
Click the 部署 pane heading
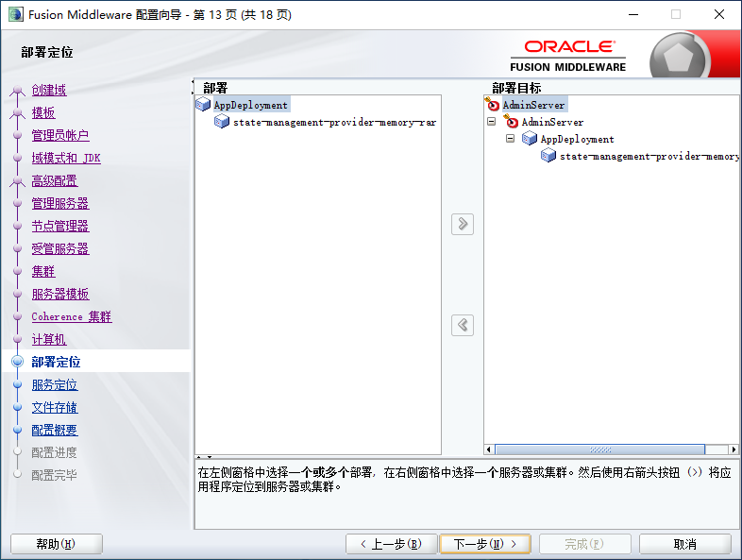(215, 88)
